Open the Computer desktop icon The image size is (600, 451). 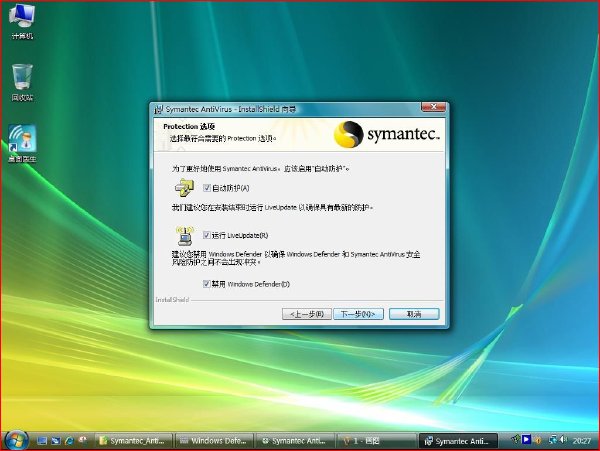tap(22, 21)
